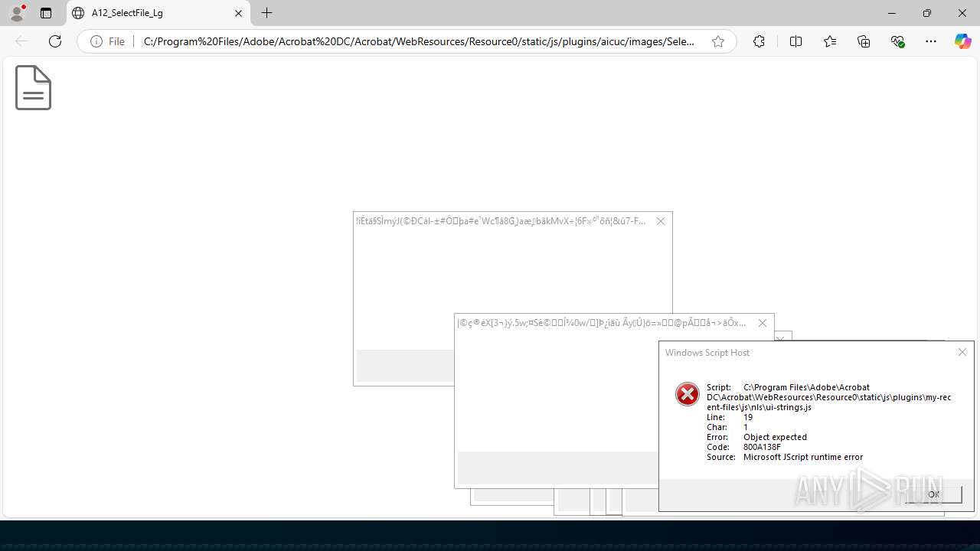This screenshot has height=551, width=980.
Task: Click the address bar URL
Action: pos(419,41)
